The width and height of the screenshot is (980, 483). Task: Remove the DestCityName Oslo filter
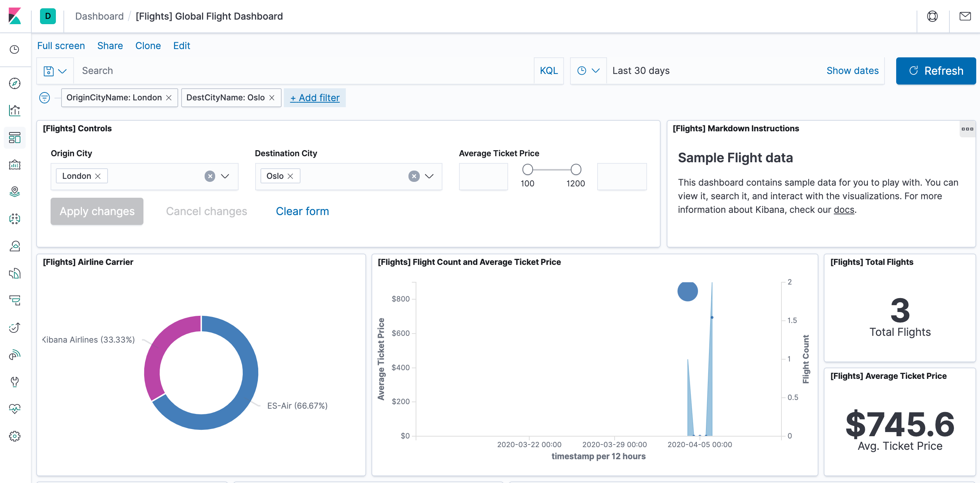tap(272, 98)
